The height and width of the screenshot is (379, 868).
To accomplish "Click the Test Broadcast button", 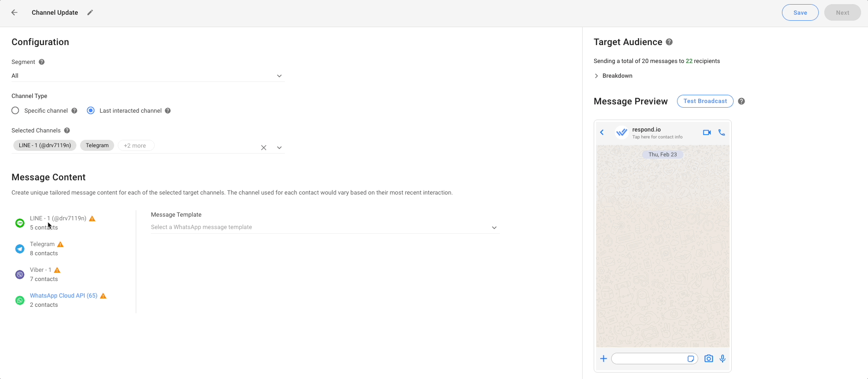I will click(705, 101).
